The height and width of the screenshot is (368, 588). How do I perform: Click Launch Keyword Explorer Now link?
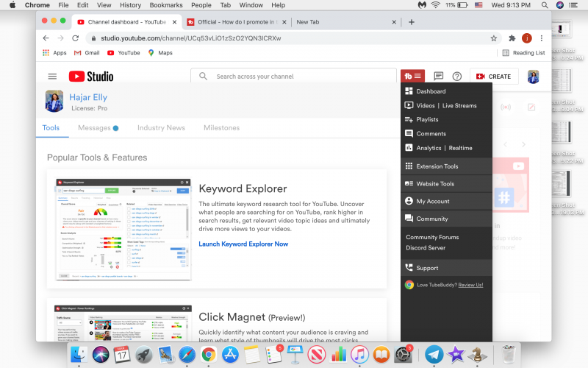pos(243,244)
